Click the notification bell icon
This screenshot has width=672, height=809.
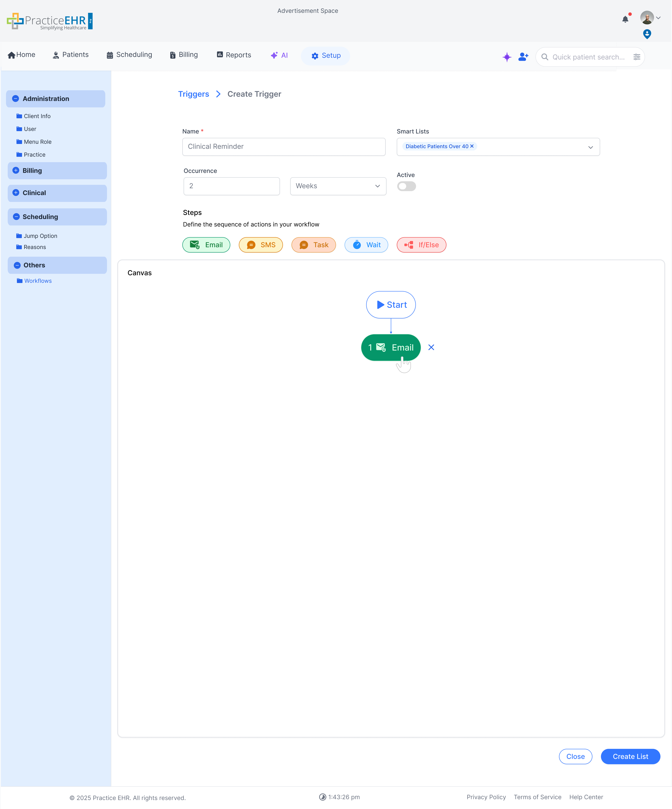tap(625, 19)
